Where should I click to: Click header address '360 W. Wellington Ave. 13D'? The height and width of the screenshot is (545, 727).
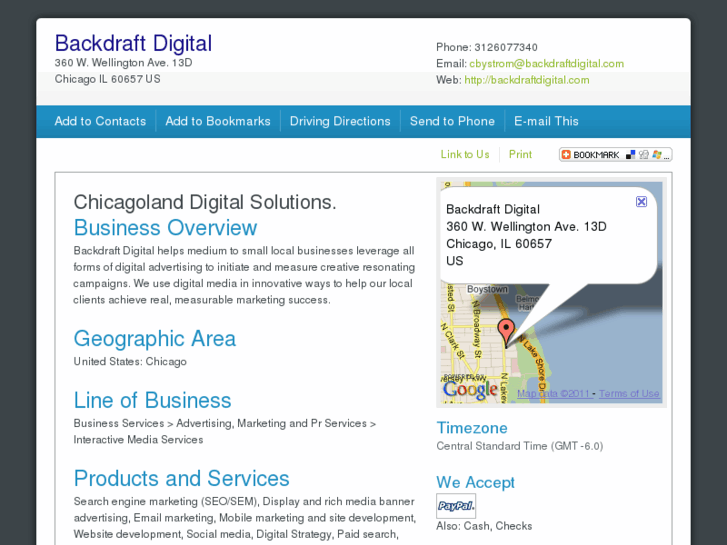[123, 63]
